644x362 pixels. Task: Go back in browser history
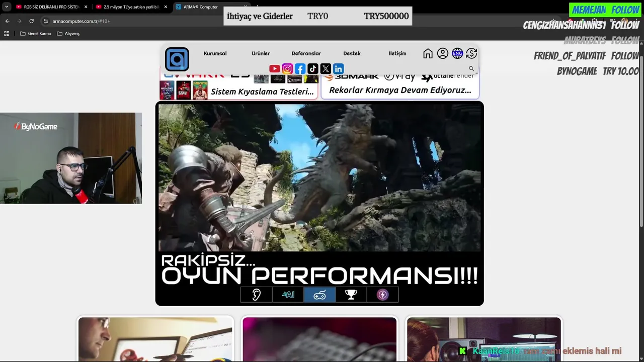7,21
